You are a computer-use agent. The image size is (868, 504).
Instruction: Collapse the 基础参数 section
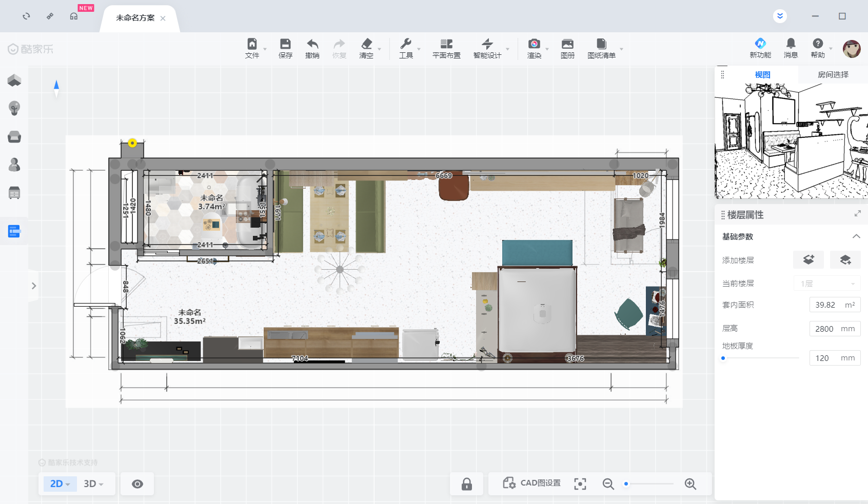point(856,236)
